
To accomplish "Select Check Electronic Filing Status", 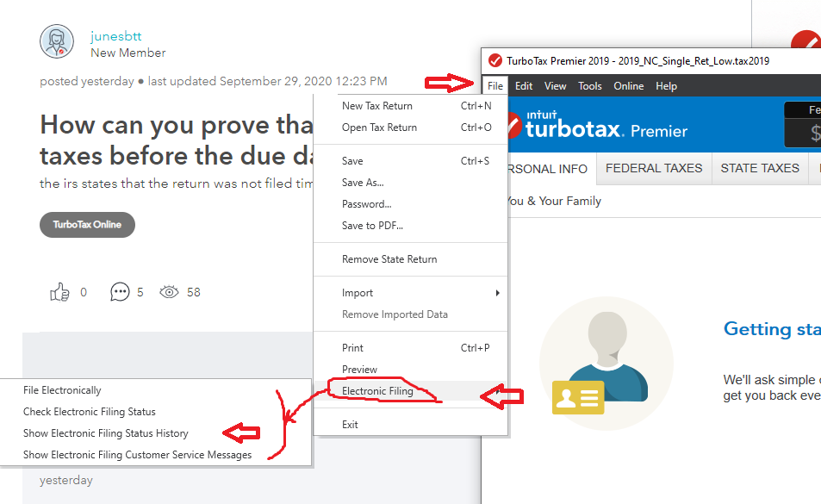I will (x=156, y=411).
